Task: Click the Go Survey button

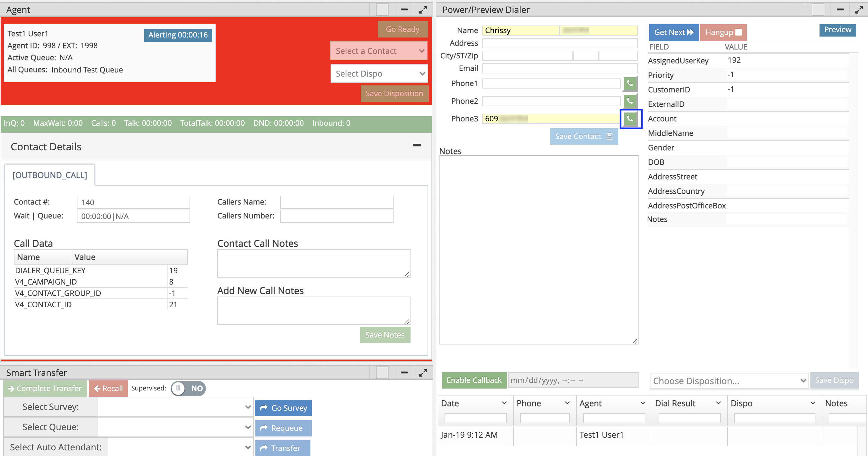Action: tap(283, 408)
